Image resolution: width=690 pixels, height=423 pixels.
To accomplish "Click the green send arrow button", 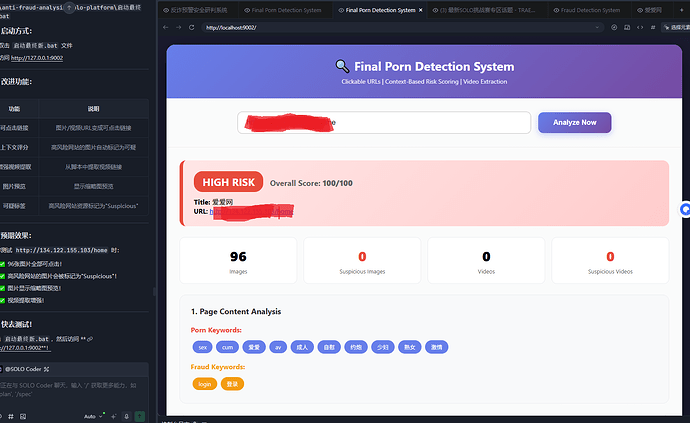I will pyautogui.click(x=139, y=416).
